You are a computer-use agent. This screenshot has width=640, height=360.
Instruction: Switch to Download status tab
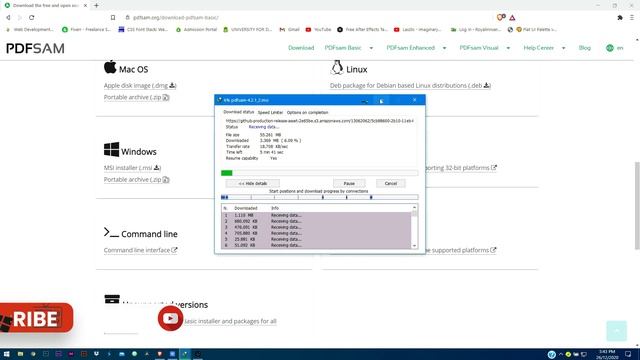(x=238, y=112)
